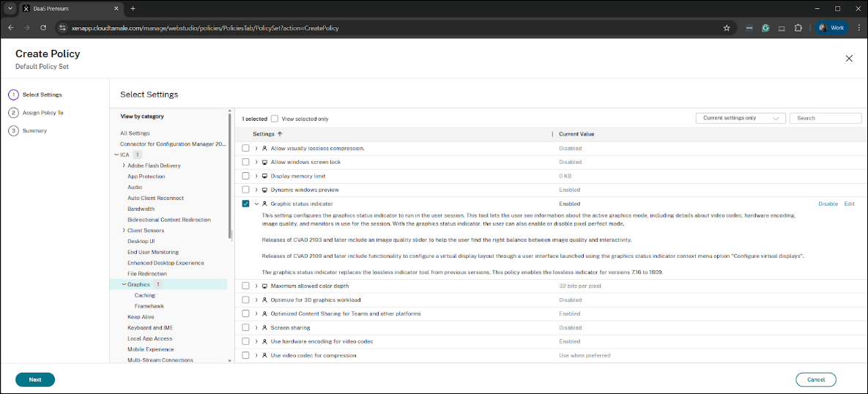Image resolution: width=868 pixels, height=394 pixels.
Task: Click the Disable link for Graphic status indicator
Action: [828, 204]
